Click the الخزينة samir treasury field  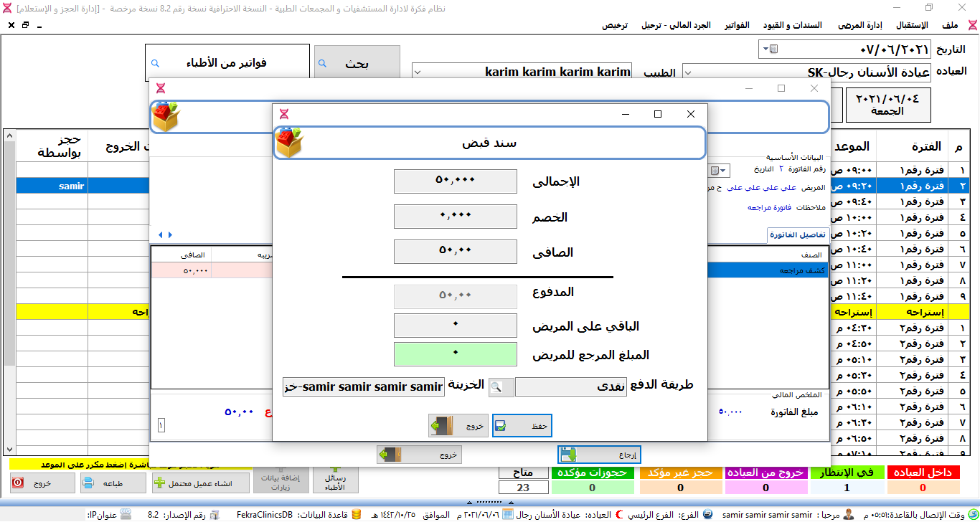(x=363, y=387)
